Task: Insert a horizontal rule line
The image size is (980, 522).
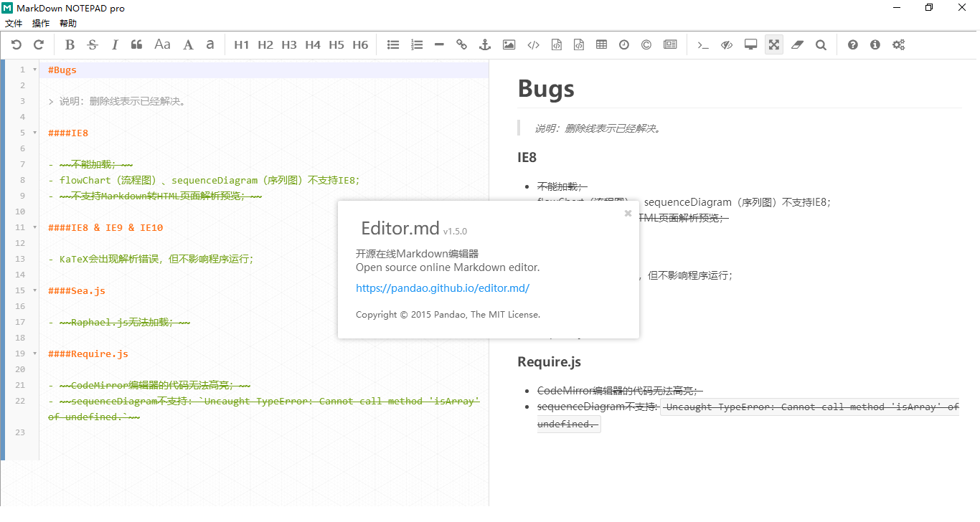Action: (x=439, y=44)
